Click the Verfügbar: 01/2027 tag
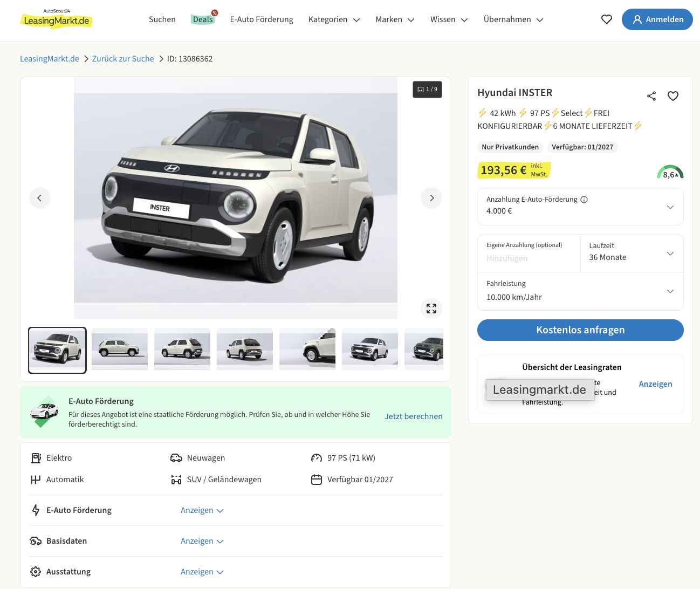 pyautogui.click(x=582, y=147)
